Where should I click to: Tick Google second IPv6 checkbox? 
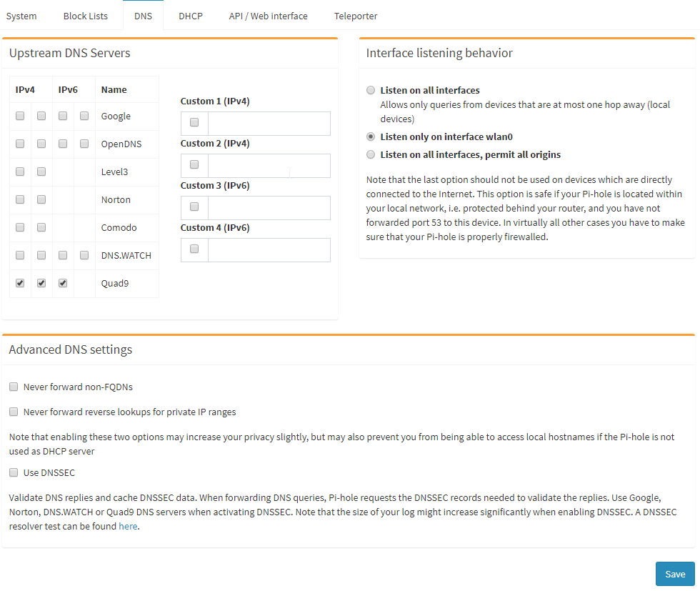[x=84, y=116]
